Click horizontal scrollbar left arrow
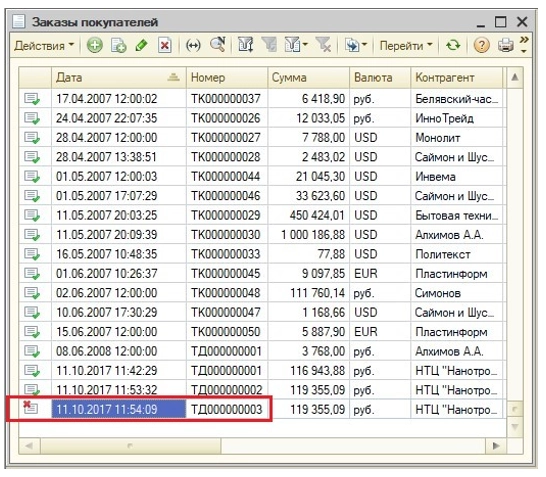The width and height of the screenshot is (546, 477). (x=29, y=446)
